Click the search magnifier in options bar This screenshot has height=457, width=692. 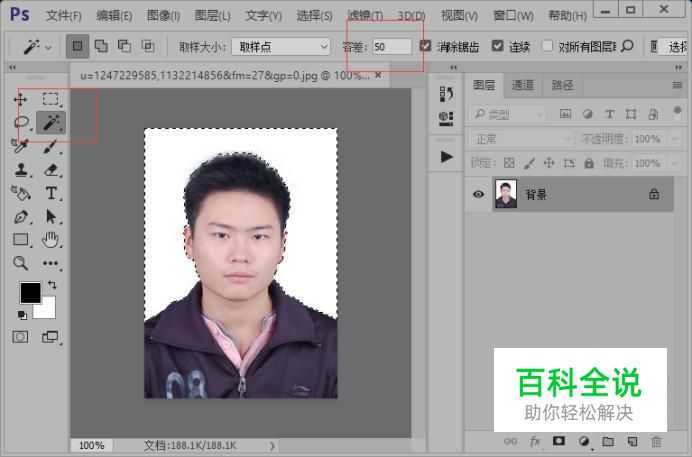627,46
